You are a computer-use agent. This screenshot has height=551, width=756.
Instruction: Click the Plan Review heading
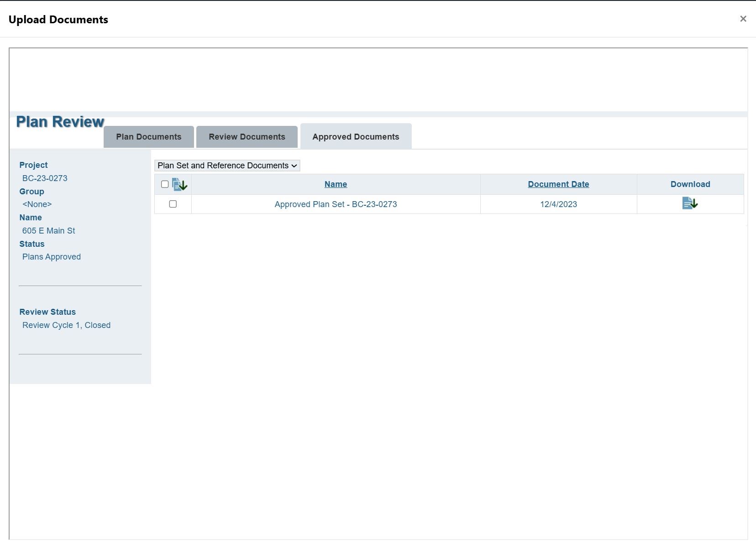tap(60, 122)
